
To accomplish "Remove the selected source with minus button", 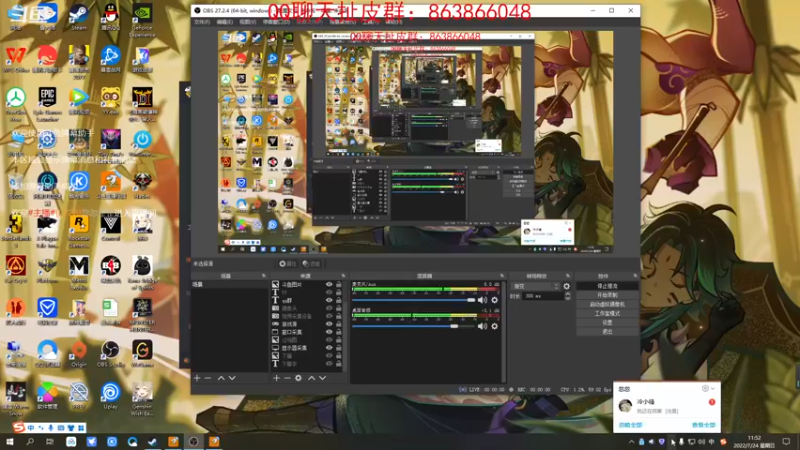I will click(287, 378).
